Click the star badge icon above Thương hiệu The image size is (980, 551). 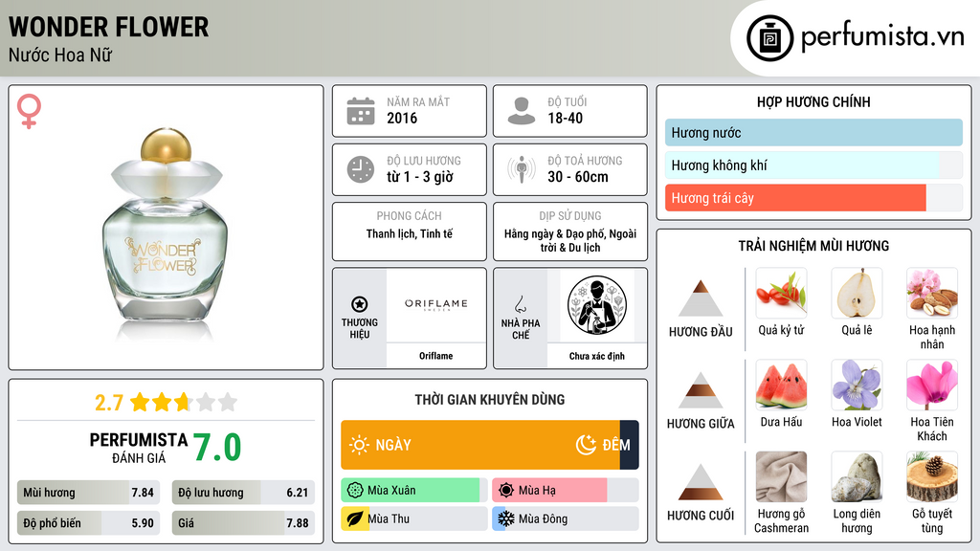[x=360, y=304]
